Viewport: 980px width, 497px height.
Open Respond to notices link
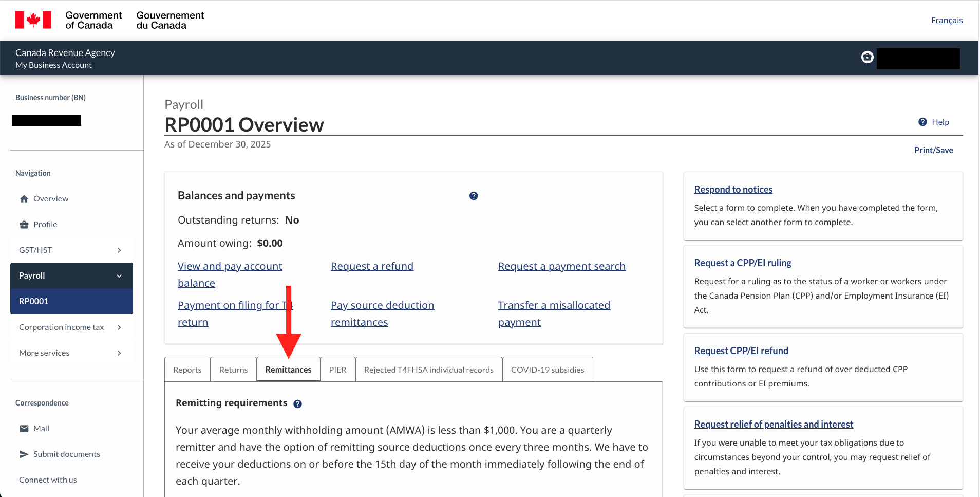[x=733, y=189]
